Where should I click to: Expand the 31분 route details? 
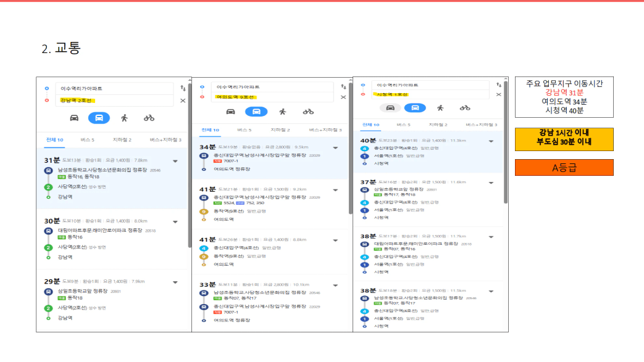[175, 162]
